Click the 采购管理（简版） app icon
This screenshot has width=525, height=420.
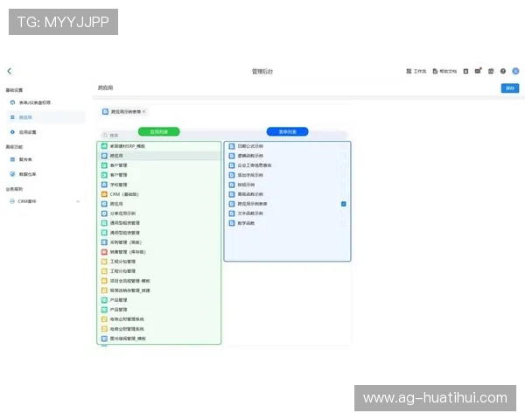pyautogui.click(x=104, y=242)
